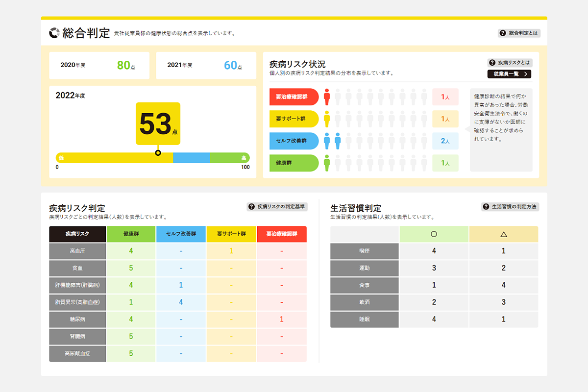Click 脂質異常 セルフ改善群 value 4

click(181, 302)
